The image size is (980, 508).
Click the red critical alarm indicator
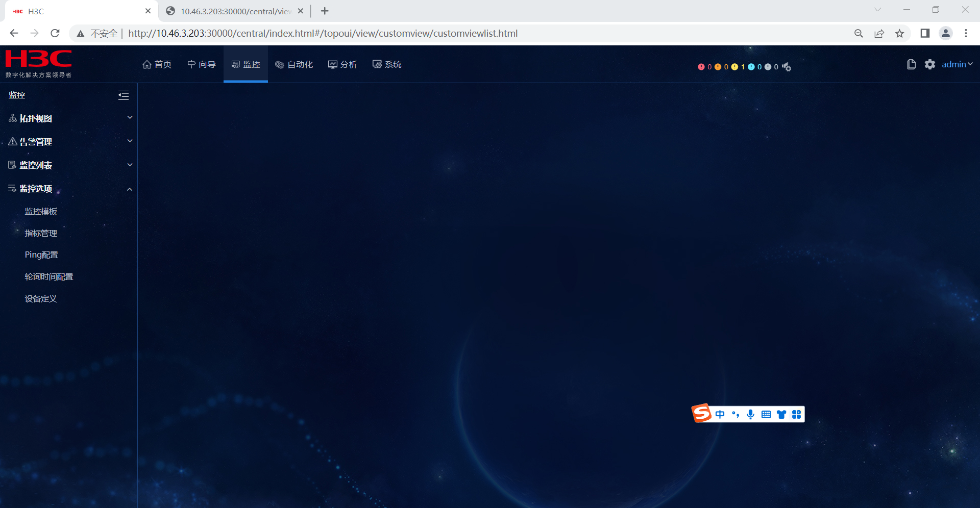(701, 67)
